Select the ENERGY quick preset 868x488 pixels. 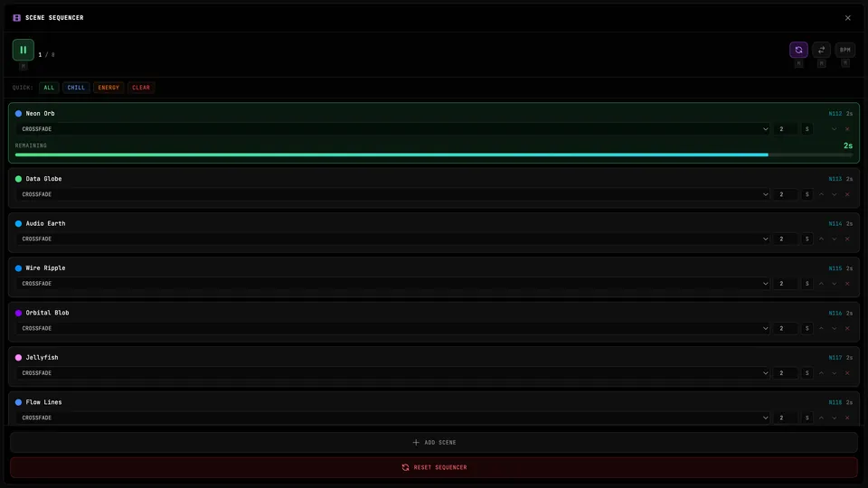(108, 88)
